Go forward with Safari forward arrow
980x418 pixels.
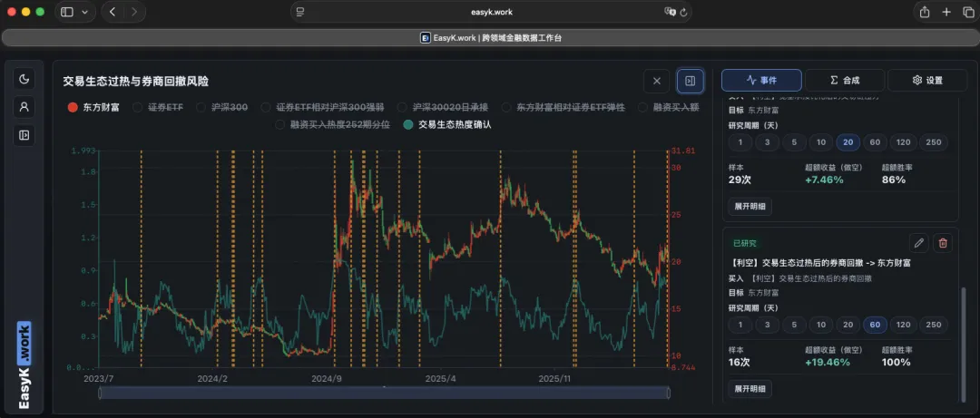click(134, 12)
